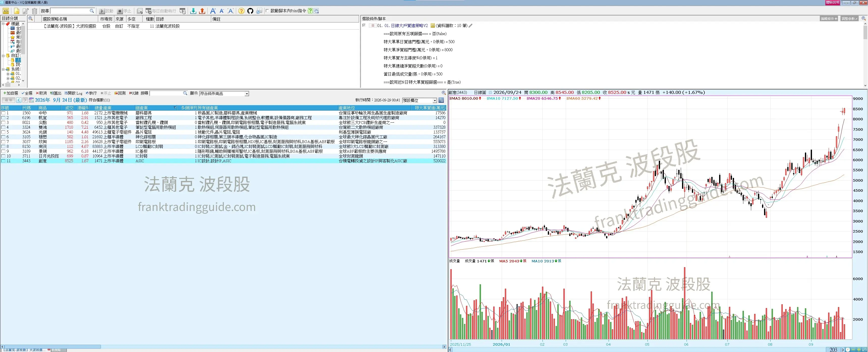
Task: Open the 符合條件商品 display dropdown
Action: coord(247,94)
